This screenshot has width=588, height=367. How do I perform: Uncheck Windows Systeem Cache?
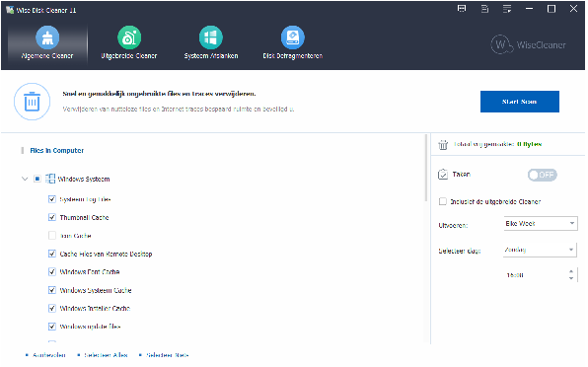pyautogui.click(x=52, y=290)
